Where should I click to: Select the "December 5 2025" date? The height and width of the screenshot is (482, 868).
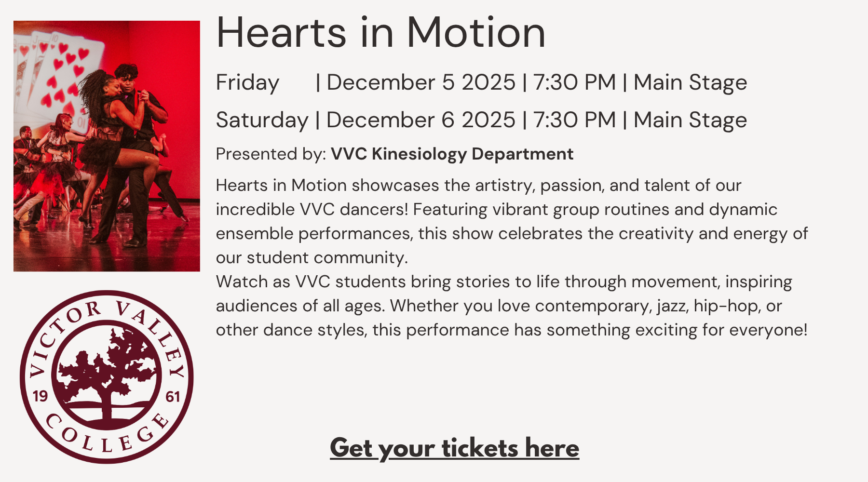420,82
